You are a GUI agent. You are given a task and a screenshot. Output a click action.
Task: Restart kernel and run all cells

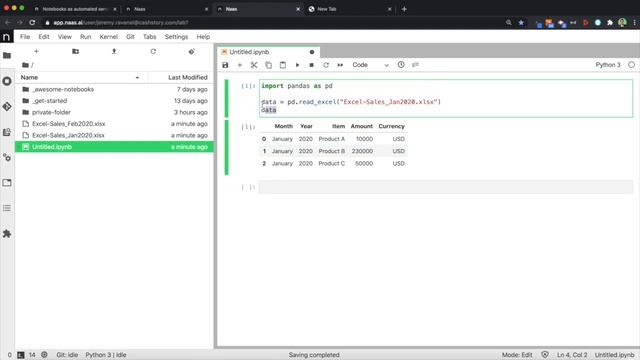click(340, 65)
